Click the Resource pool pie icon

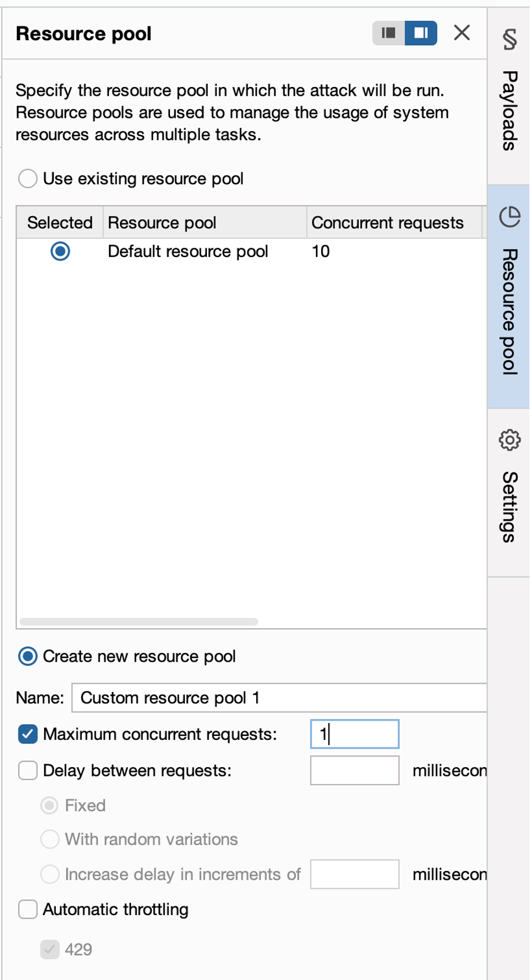tap(509, 217)
